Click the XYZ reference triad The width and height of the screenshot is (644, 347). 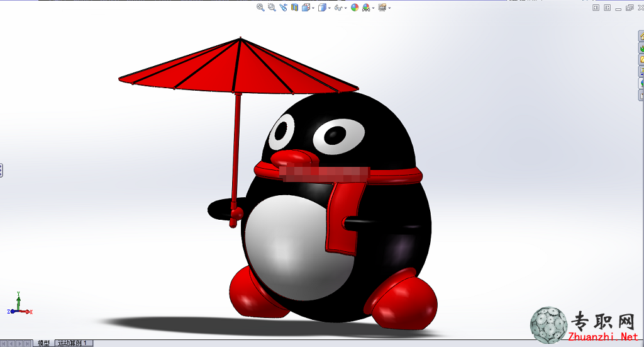19,304
